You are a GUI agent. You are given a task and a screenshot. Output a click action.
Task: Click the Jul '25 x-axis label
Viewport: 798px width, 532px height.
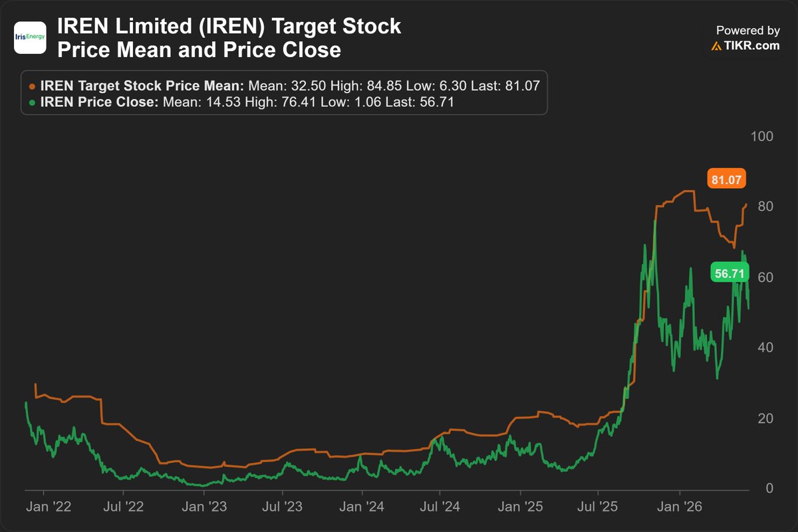pos(598,507)
